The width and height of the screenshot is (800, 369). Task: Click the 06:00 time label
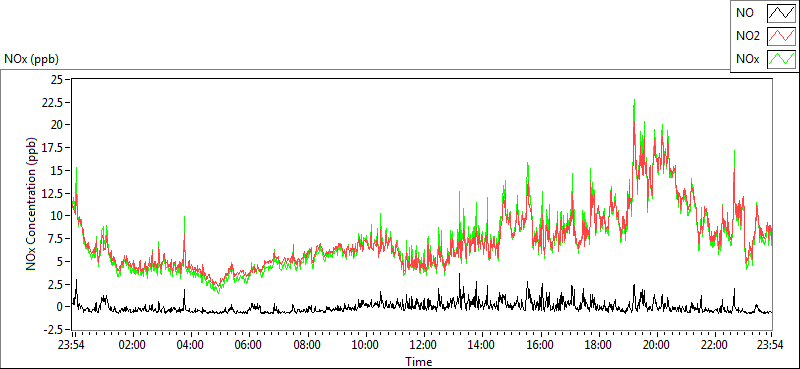click(x=248, y=345)
